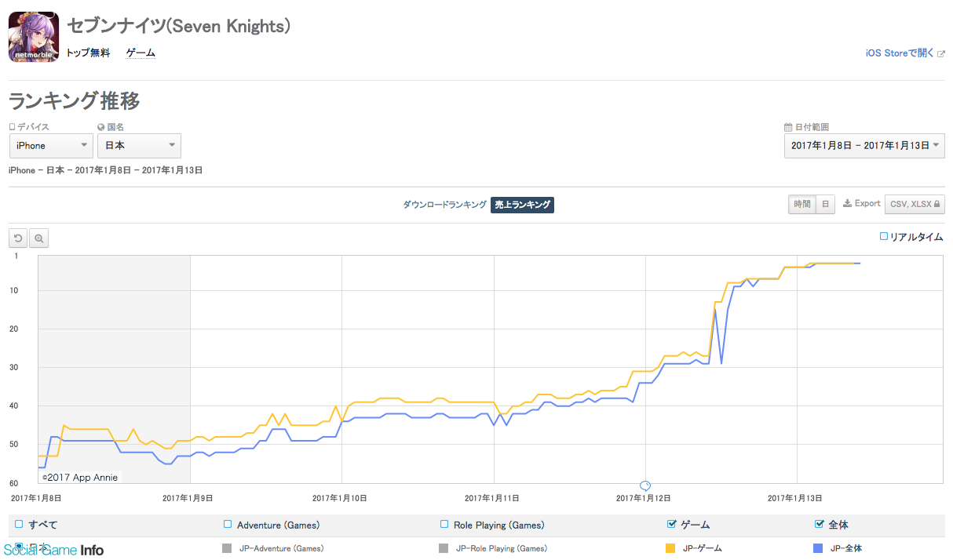Click the CSV, XLSX export button
Image resolution: width=953 pixels, height=560 pixels.
pos(915,204)
